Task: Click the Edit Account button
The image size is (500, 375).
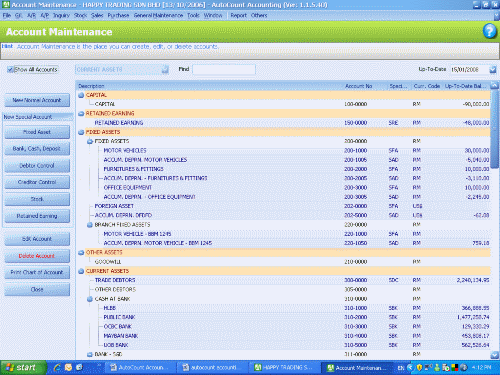Action: pyautogui.click(x=37, y=239)
